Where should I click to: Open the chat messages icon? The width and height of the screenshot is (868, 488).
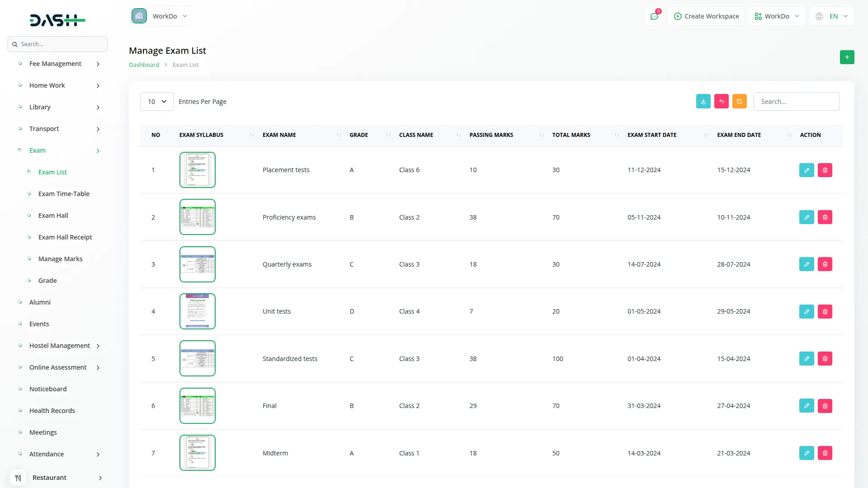(654, 16)
